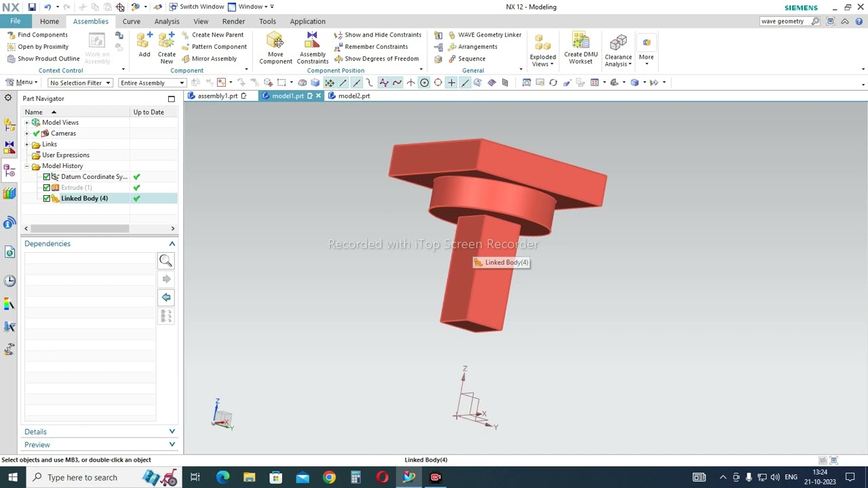Click the wave geometry command search field
This screenshot has width=868, height=488.
pyautogui.click(x=785, y=21)
